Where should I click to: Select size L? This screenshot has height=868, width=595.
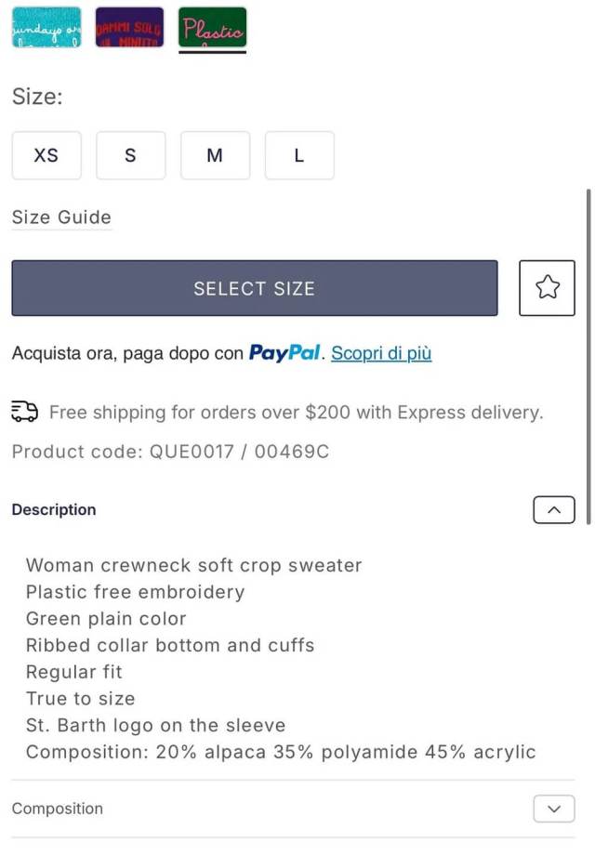click(299, 155)
